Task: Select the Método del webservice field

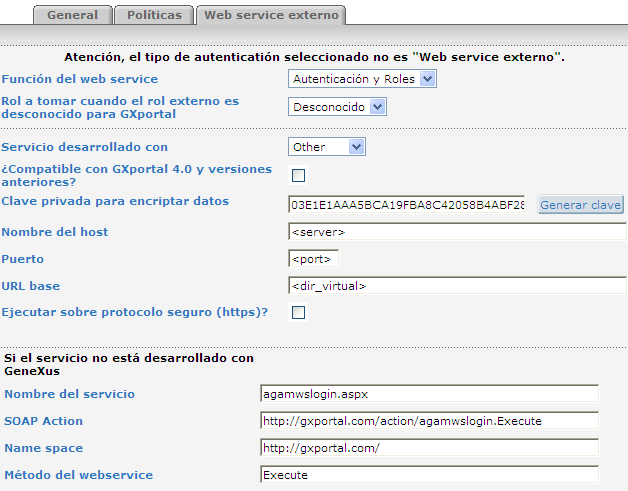Action: (x=428, y=475)
